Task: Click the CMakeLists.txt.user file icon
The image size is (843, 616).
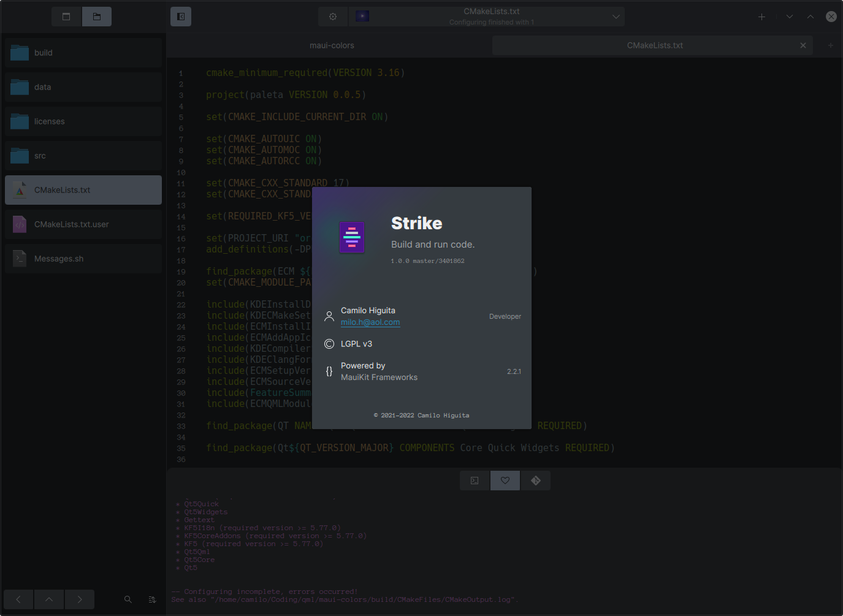Action: click(x=20, y=224)
